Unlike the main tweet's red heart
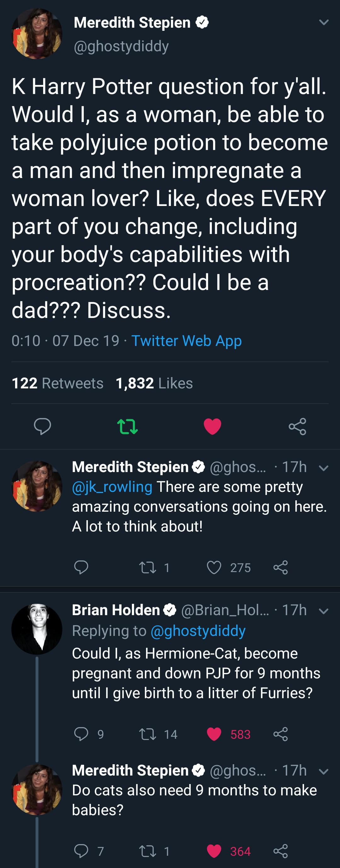 point(212,426)
